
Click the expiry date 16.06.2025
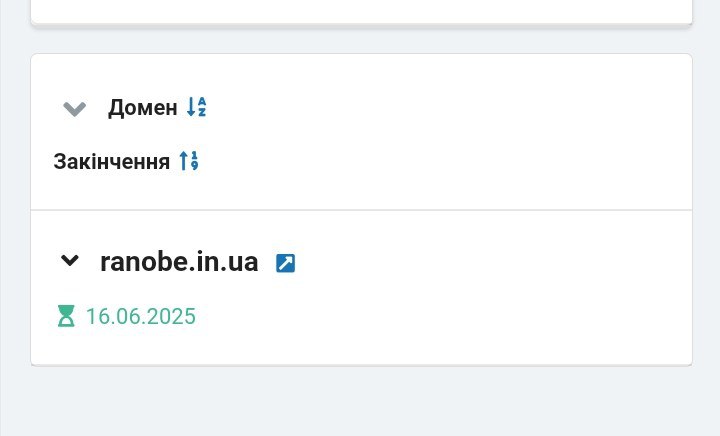click(x=141, y=317)
